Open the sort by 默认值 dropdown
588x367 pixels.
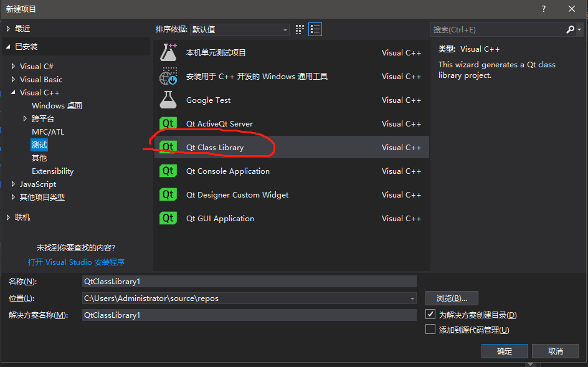(240, 29)
